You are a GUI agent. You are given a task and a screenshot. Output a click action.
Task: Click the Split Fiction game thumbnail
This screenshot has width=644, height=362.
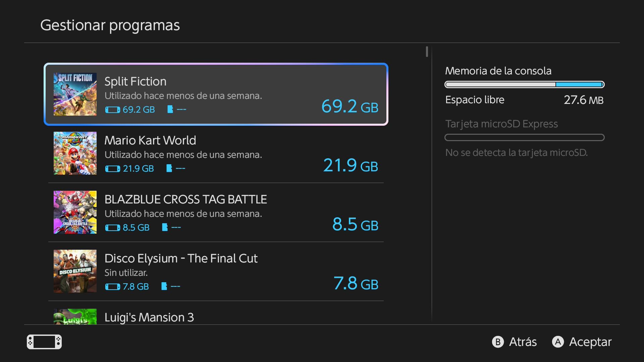click(75, 94)
